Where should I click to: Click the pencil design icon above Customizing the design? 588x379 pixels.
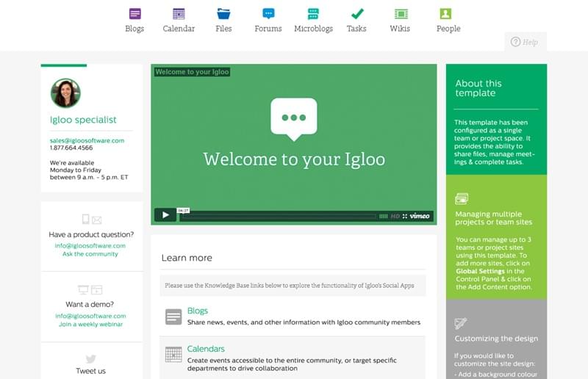tap(461, 323)
